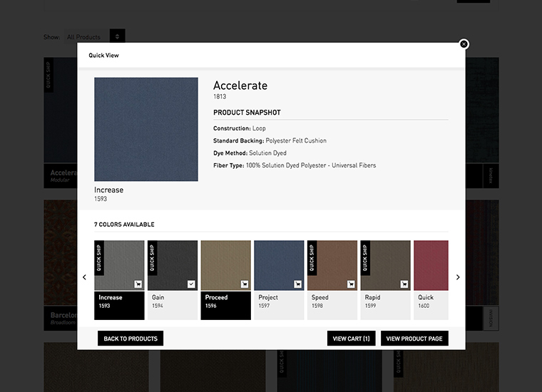Show next colors with right arrow
The height and width of the screenshot is (392, 542).
458,277
